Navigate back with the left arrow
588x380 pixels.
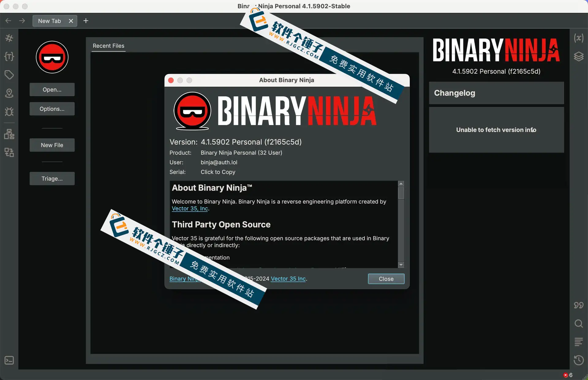(x=8, y=21)
